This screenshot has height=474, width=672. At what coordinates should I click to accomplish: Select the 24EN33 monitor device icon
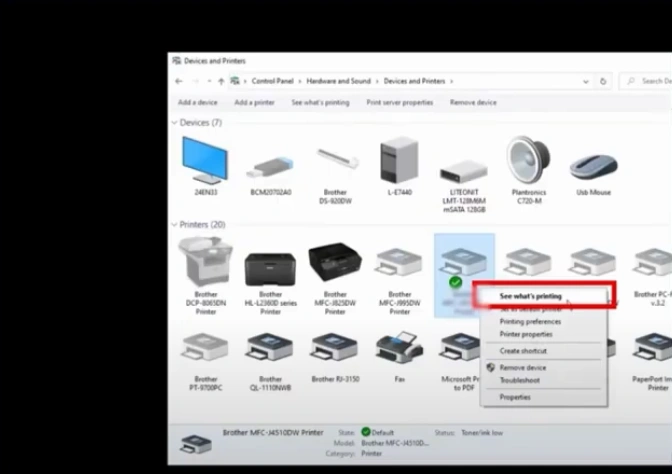coord(204,160)
